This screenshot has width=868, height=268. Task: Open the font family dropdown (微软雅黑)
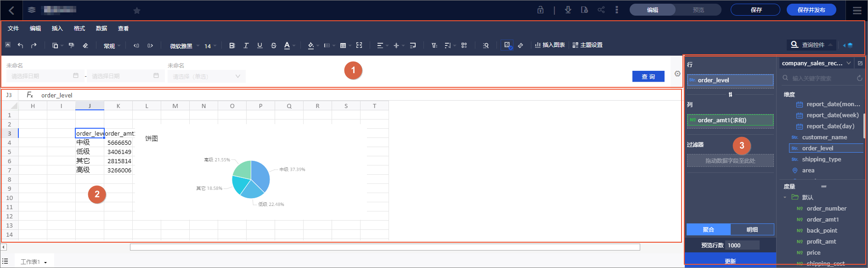[185, 46]
